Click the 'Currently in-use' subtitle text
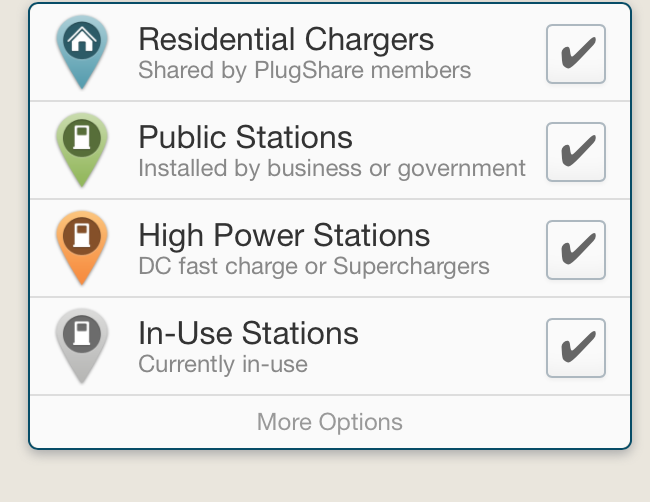 223,364
